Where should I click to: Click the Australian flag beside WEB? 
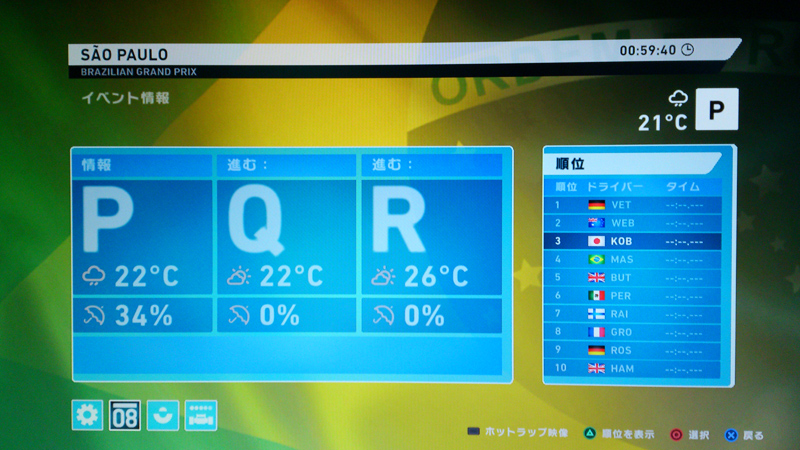pyautogui.click(x=596, y=223)
